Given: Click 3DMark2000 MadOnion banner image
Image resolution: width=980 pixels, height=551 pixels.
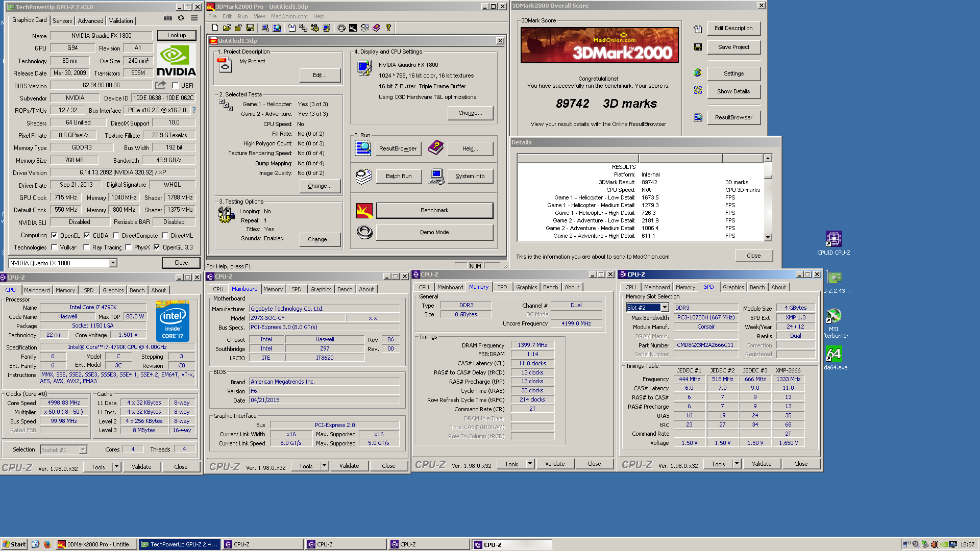Looking at the screenshot, I should pyautogui.click(x=599, y=45).
